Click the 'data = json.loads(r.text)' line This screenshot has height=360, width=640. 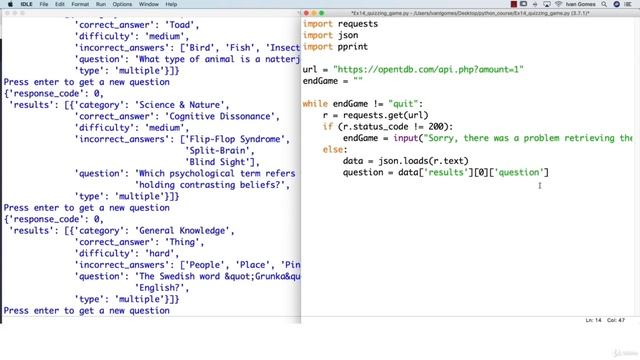[x=405, y=161]
